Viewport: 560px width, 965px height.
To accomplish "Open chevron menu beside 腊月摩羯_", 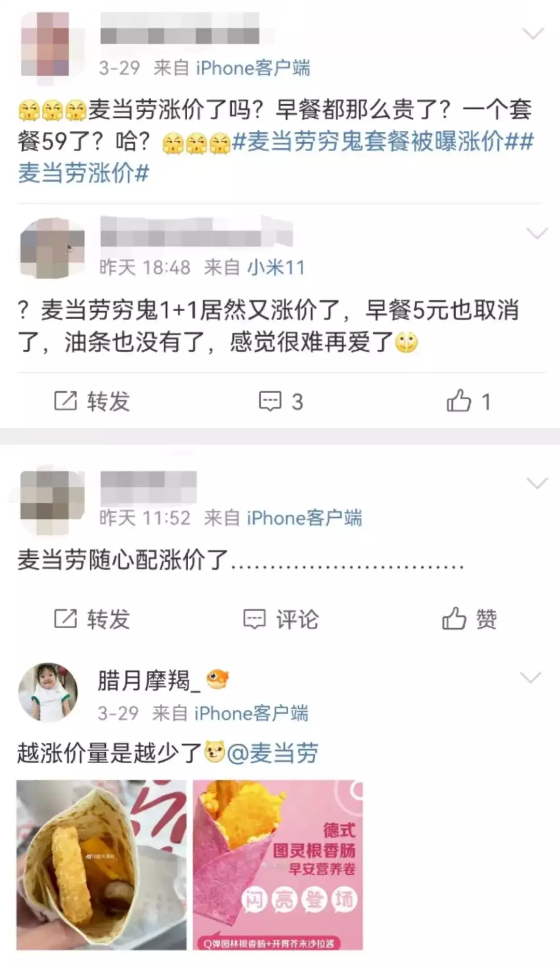I will (530, 677).
